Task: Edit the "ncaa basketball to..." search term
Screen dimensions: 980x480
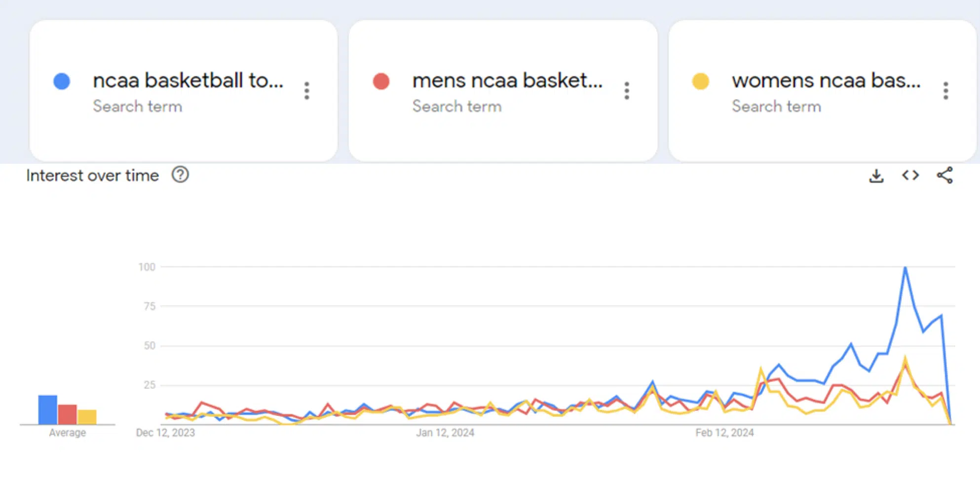Action: pyautogui.click(x=188, y=80)
